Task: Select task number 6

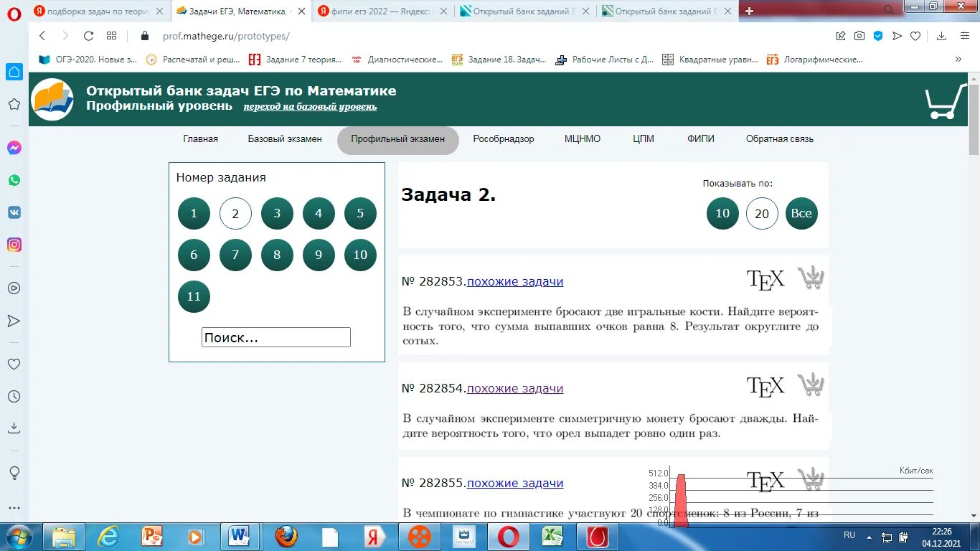Action: tap(194, 255)
